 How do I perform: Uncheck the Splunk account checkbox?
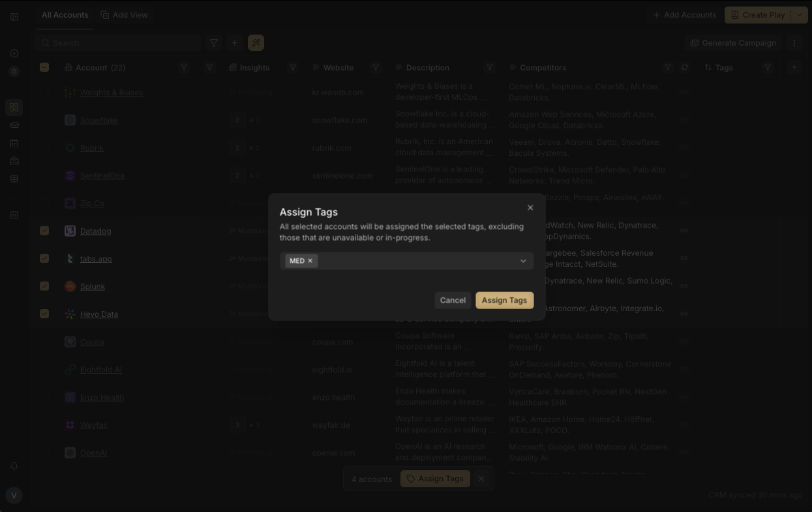point(44,286)
